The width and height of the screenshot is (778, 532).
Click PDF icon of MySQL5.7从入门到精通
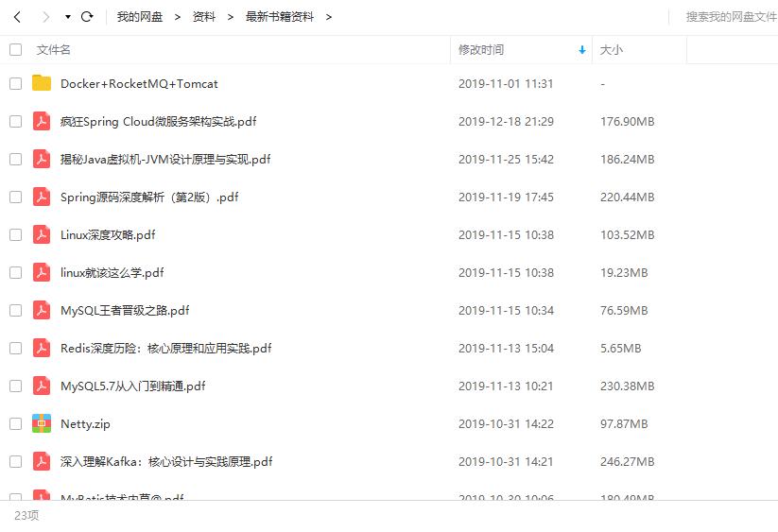[42, 386]
